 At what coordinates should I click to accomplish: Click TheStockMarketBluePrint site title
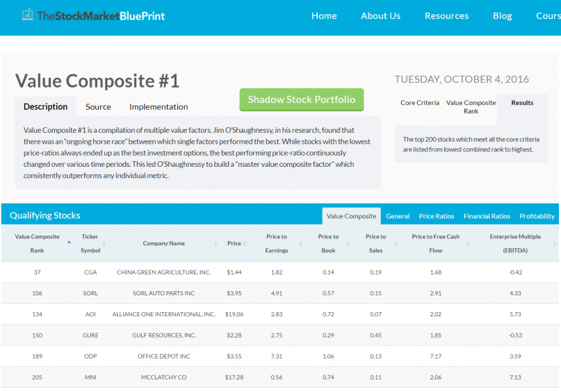pos(101,16)
